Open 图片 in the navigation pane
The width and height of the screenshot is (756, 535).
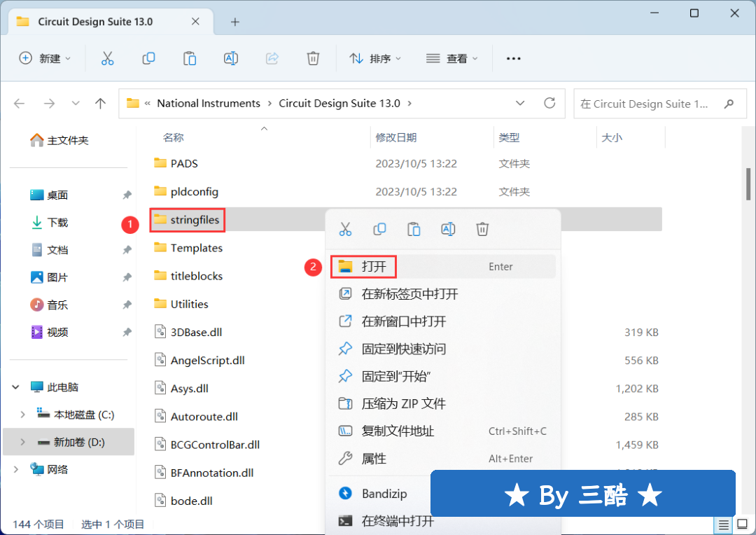[x=49, y=277]
